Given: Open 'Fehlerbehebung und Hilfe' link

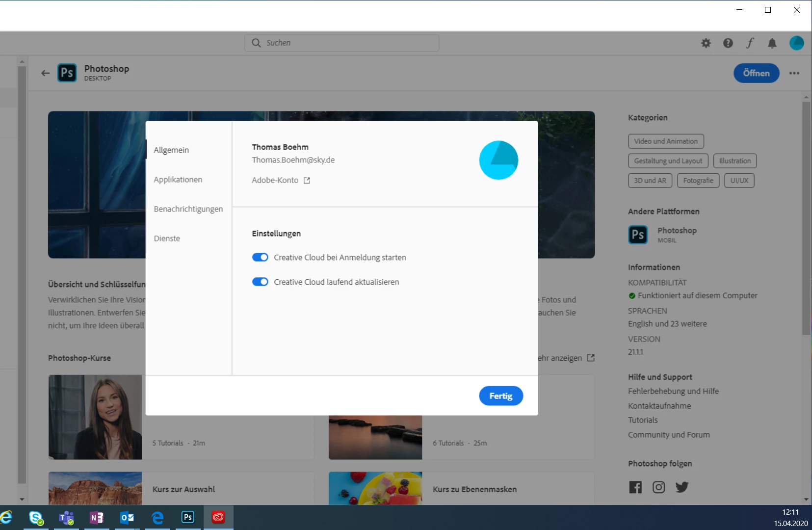Looking at the screenshot, I should coord(673,391).
